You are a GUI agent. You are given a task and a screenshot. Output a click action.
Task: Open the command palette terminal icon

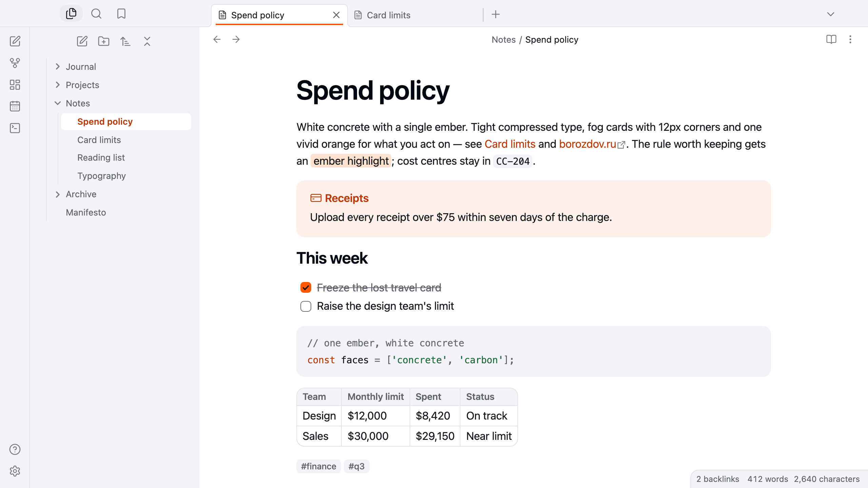15,128
